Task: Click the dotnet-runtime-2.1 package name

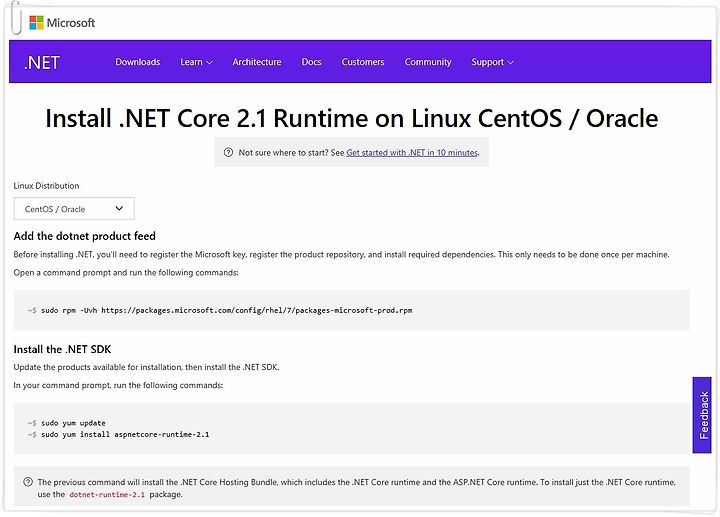Action: click(x=107, y=495)
